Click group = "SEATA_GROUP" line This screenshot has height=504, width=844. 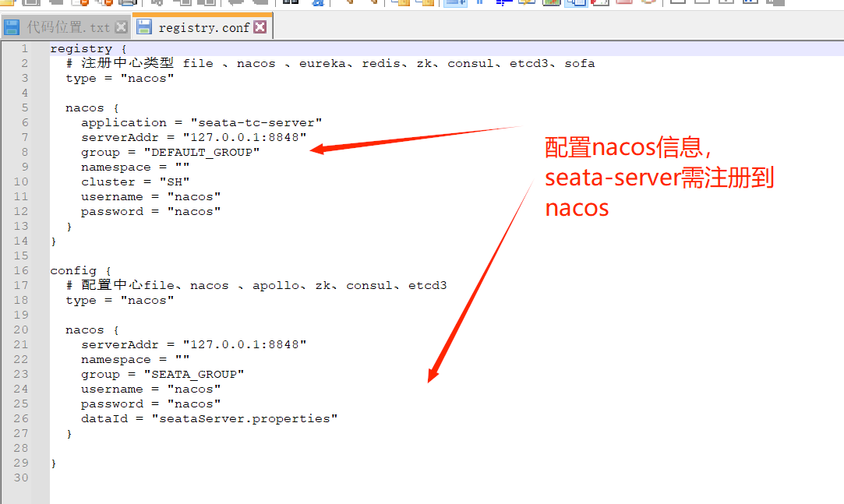click(163, 375)
